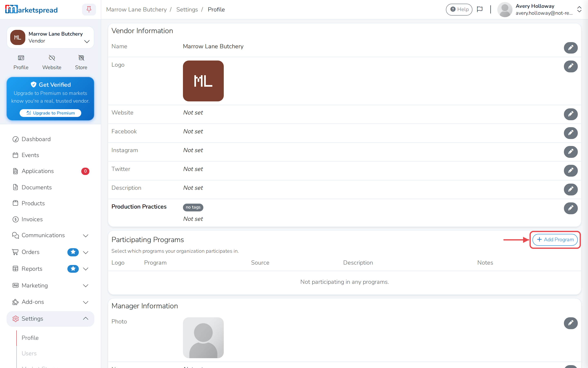Click the manager photo placeholder
Screen dimensions: 588x368
click(x=203, y=338)
